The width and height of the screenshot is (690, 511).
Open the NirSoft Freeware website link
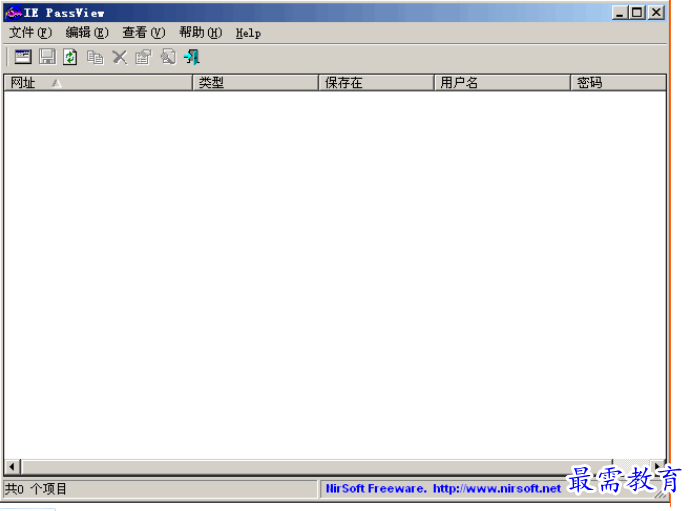pyautogui.click(x=443, y=489)
